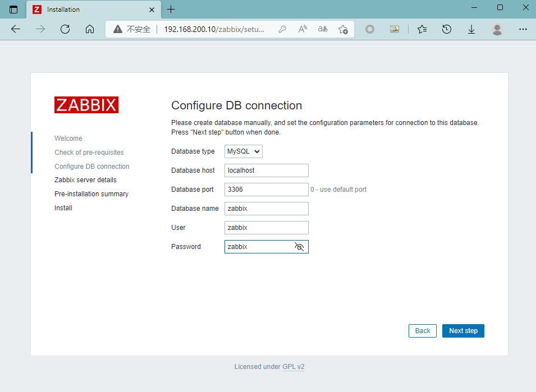Open a new tab with plus button
536x392 pixels.
coord(171,10)
